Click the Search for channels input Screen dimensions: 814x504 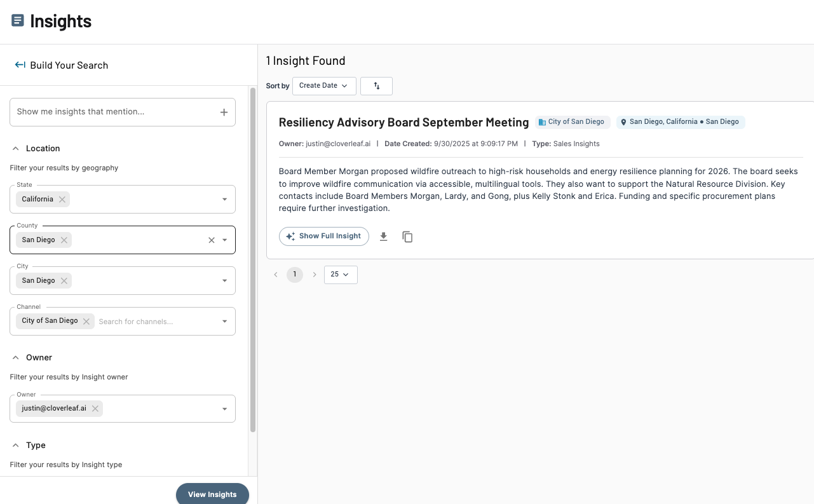click(156, 322)
